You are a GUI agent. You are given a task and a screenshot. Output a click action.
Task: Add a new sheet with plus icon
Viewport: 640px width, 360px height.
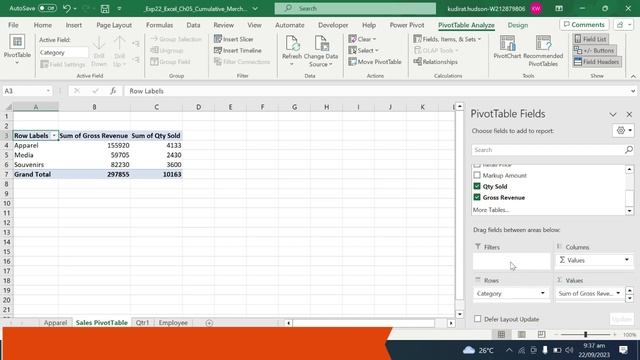point(209,323)
